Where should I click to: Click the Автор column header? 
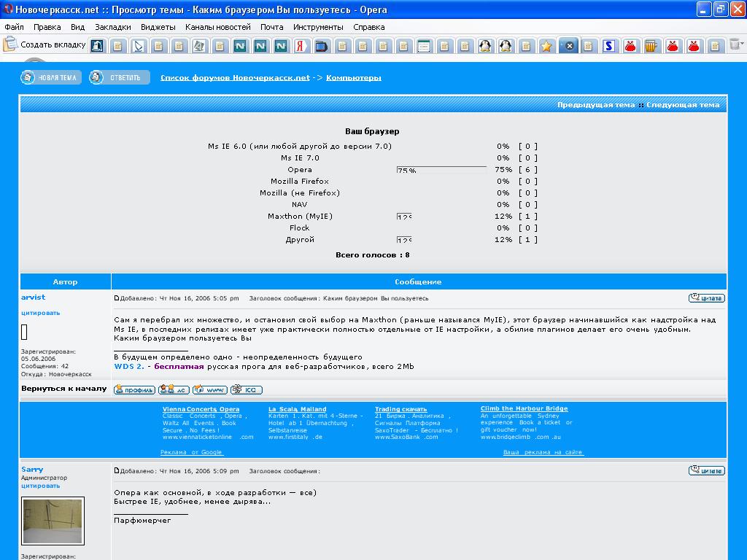65,282
